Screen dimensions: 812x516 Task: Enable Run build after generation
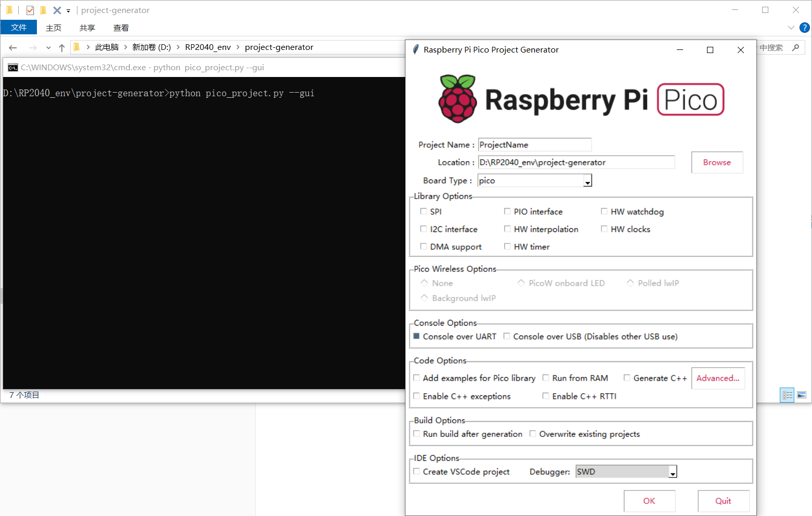[416, 433]
